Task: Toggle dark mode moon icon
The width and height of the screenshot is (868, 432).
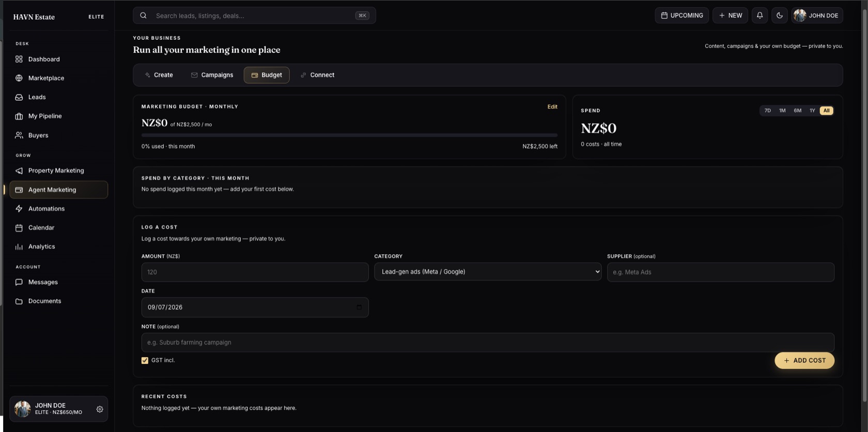Action: [780, 16]
